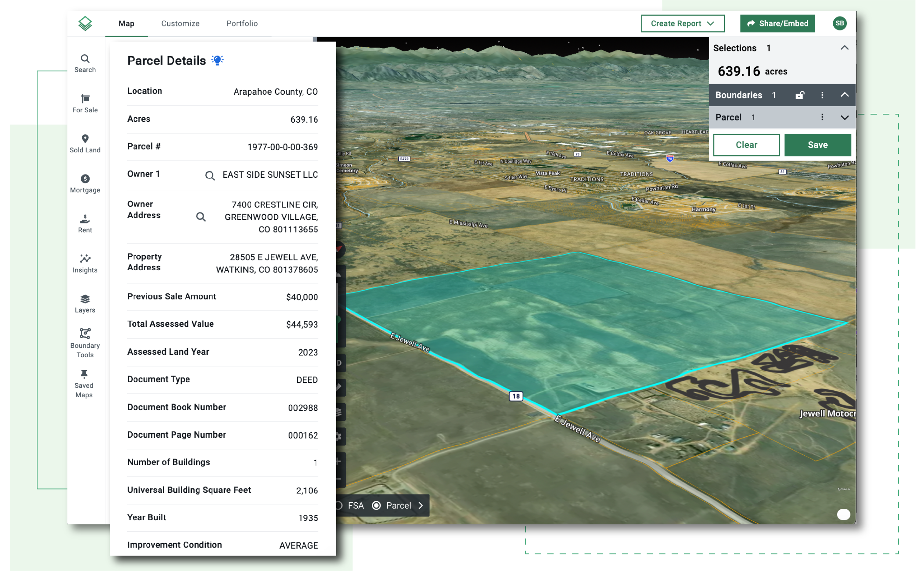Open Parcel row three-dot options menu
924x571 pixels.
(x=822, y=118)
